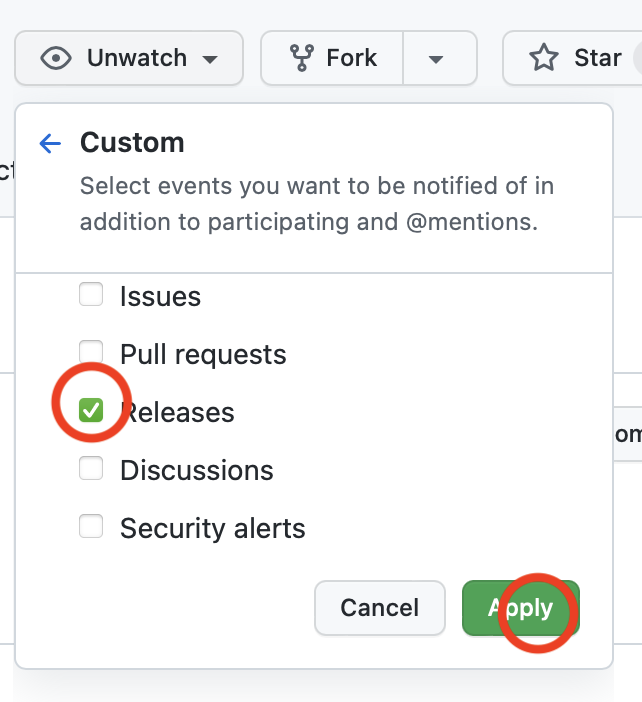Click the Discussions label
The height and width of the screenshot is (702, 642).
point(196,470)
